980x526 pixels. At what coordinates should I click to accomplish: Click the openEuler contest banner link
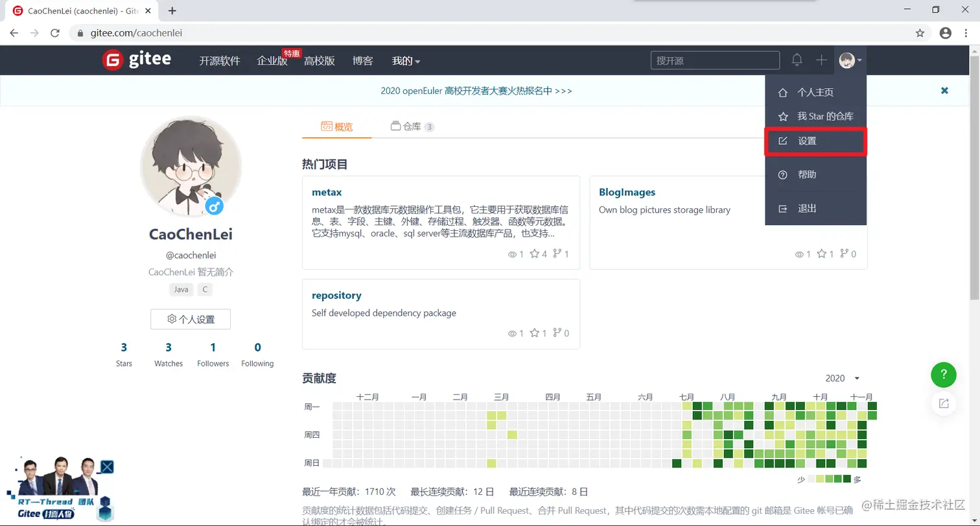coord(476,91)
